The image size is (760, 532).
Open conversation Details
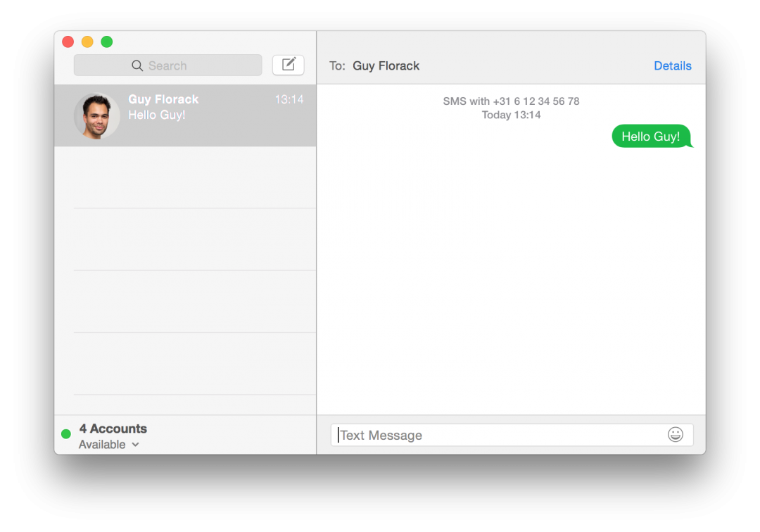[x=672, y=65]
